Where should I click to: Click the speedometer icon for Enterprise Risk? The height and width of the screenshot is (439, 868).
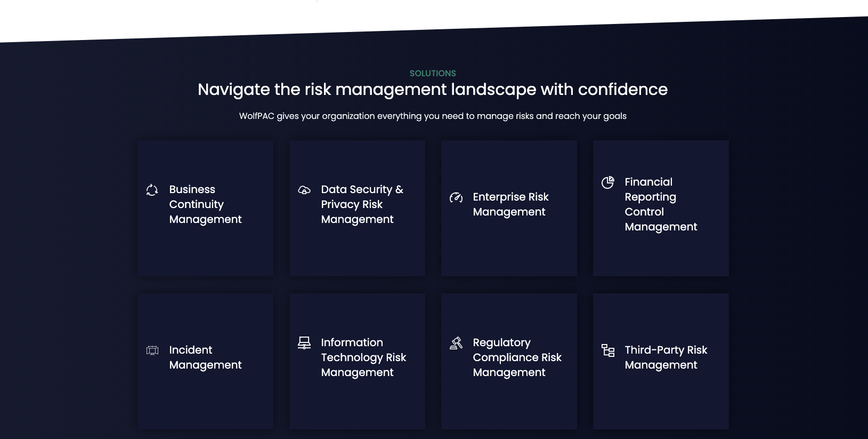point(456,197)
